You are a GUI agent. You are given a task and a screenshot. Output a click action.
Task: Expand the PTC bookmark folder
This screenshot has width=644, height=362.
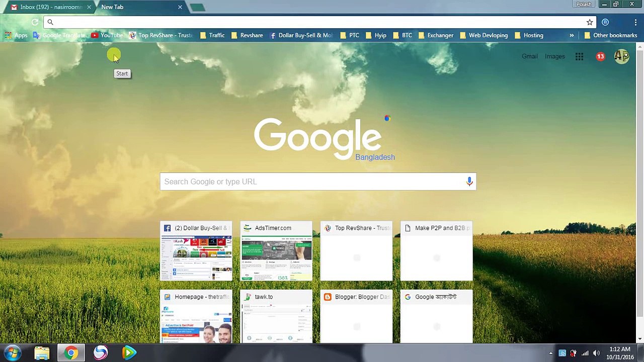(x=349, y=35)
